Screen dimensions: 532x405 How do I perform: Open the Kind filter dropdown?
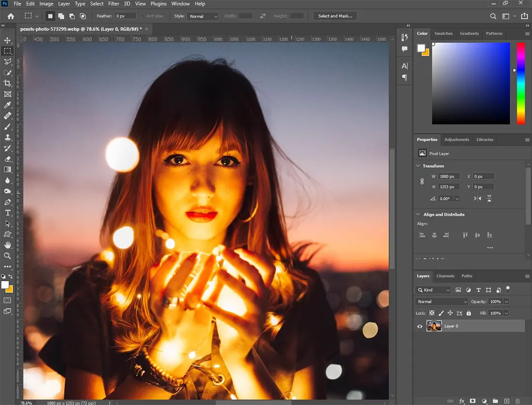click(x=433, y=290)
